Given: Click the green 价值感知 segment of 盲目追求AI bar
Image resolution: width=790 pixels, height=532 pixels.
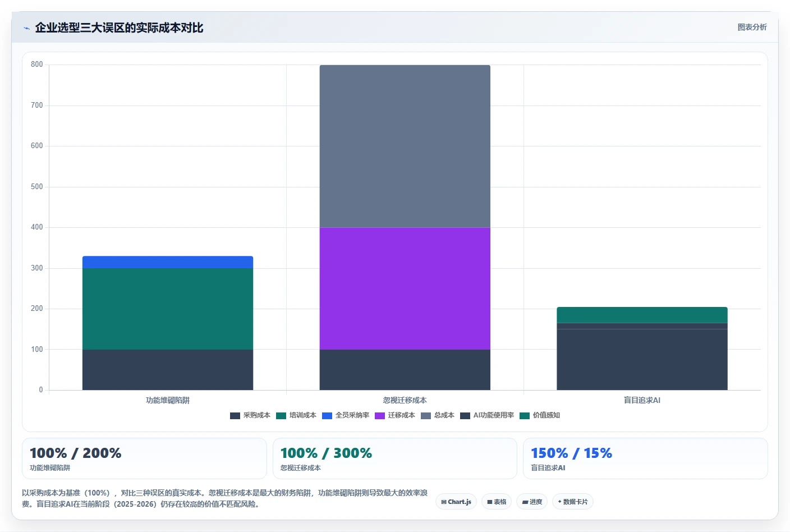Looking at the screenshot, I should pos(642,315).
